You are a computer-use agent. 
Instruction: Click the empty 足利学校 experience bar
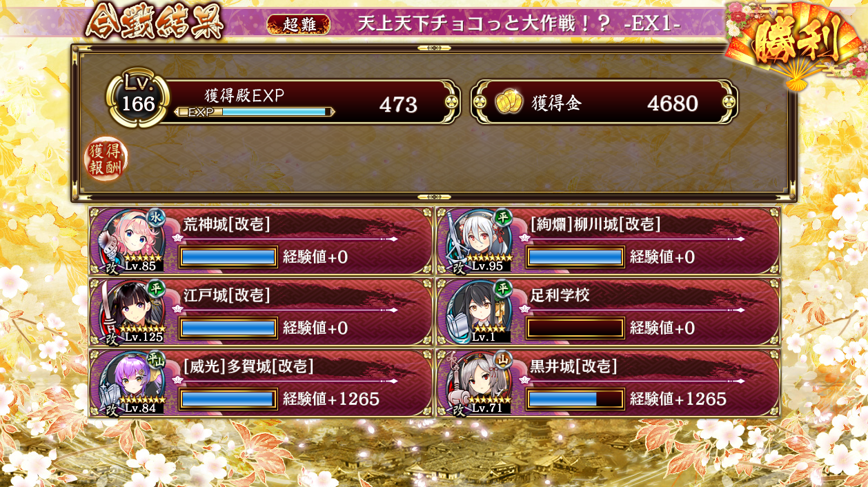click(575, 328)
